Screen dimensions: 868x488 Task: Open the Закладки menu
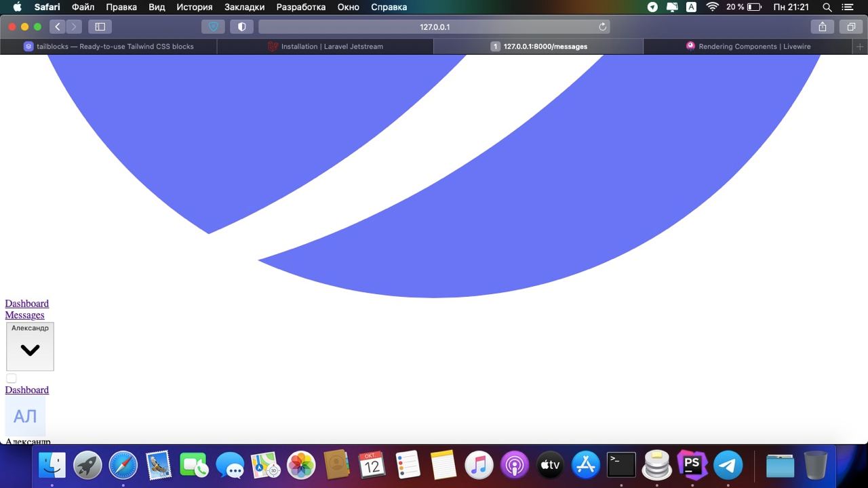[x=245, y=7]
